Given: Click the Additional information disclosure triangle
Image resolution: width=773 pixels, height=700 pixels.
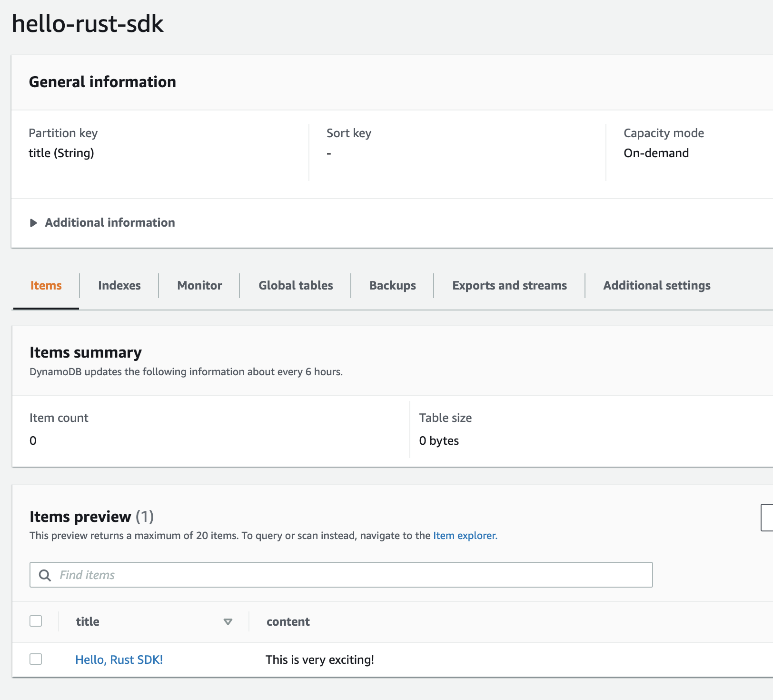Looking at the screenshot, I should pos(33,222).
